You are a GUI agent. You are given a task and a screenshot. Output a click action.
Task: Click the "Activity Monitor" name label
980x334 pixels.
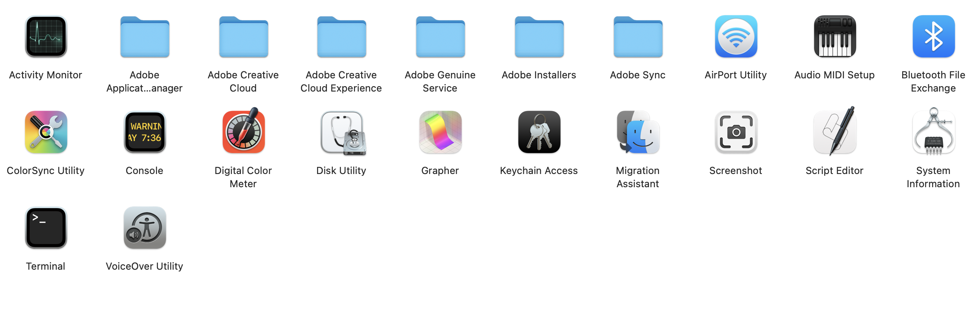click(46, 75)
